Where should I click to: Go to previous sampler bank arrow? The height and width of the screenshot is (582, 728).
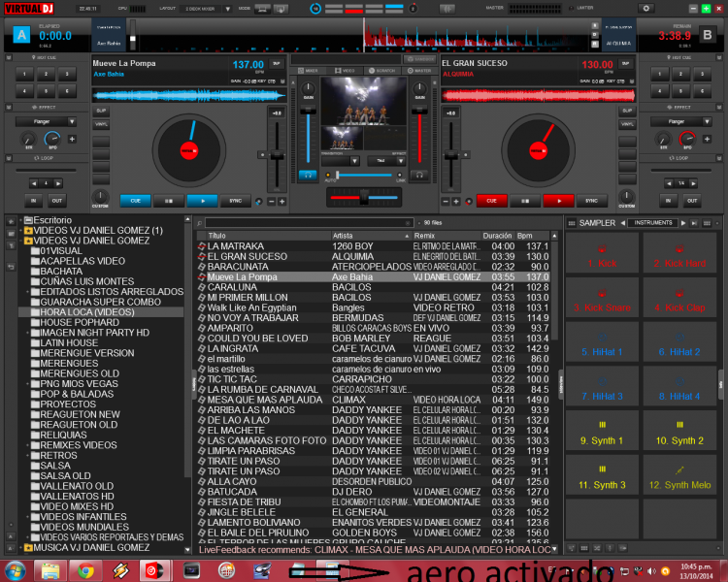(622, 223)
